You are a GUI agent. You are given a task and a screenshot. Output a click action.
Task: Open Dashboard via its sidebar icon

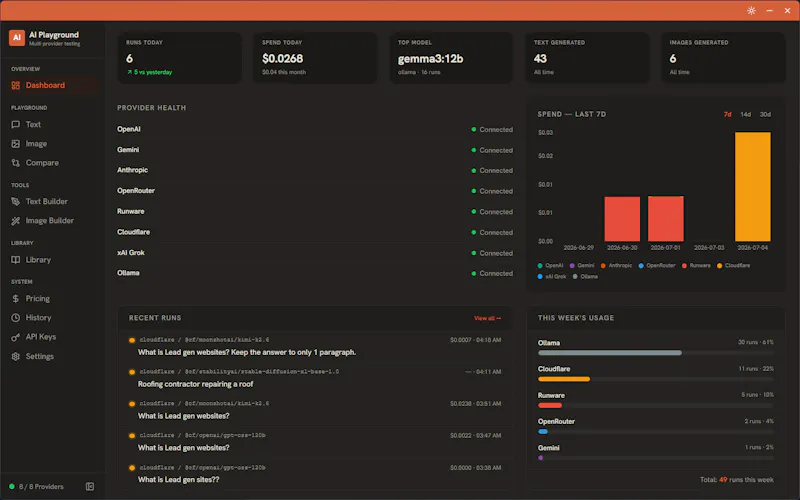pyautogui.click(x=16, y=85)
